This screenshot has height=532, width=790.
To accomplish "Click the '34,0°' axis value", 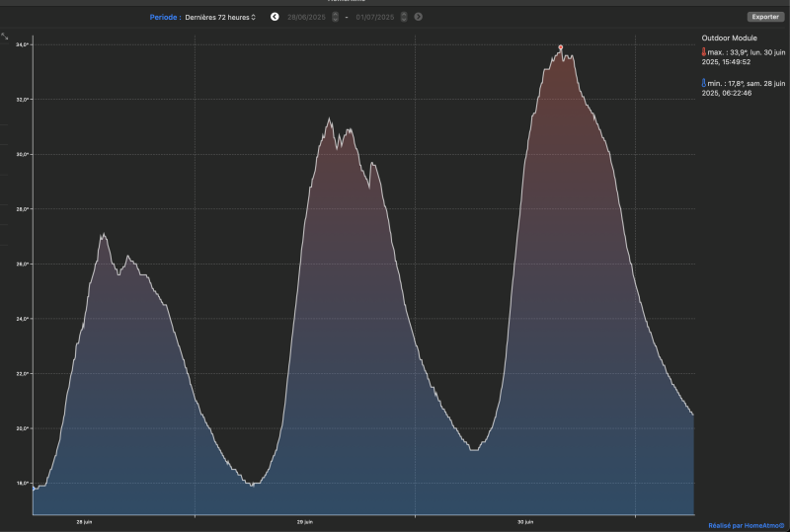I will tap(22, 44).
